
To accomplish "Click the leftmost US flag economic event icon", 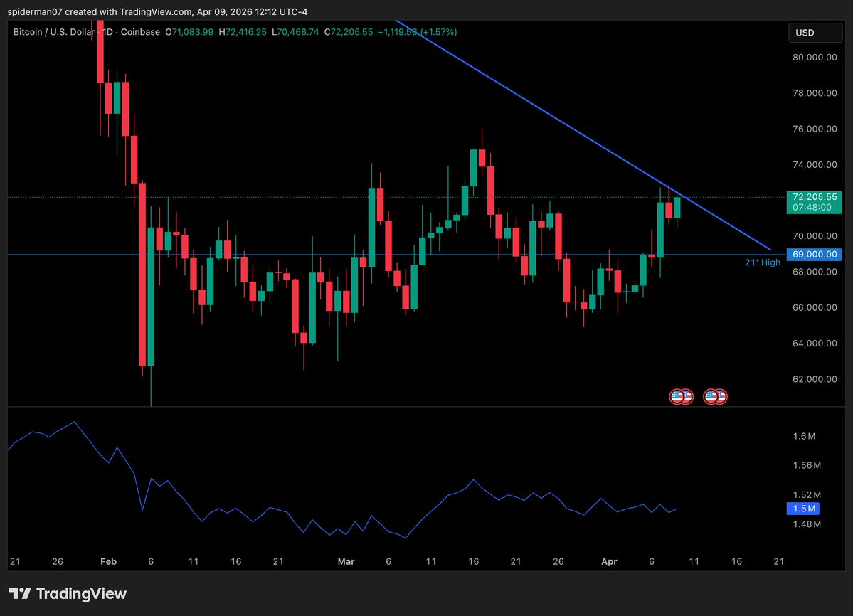I will tap(677, 396).
